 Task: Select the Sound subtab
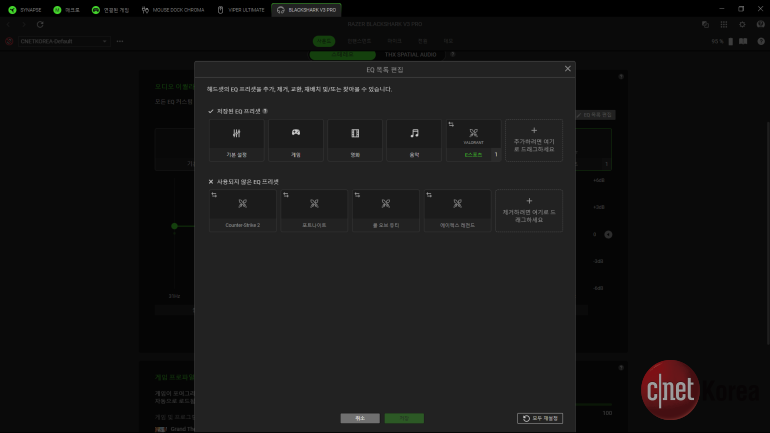point(324,41)
